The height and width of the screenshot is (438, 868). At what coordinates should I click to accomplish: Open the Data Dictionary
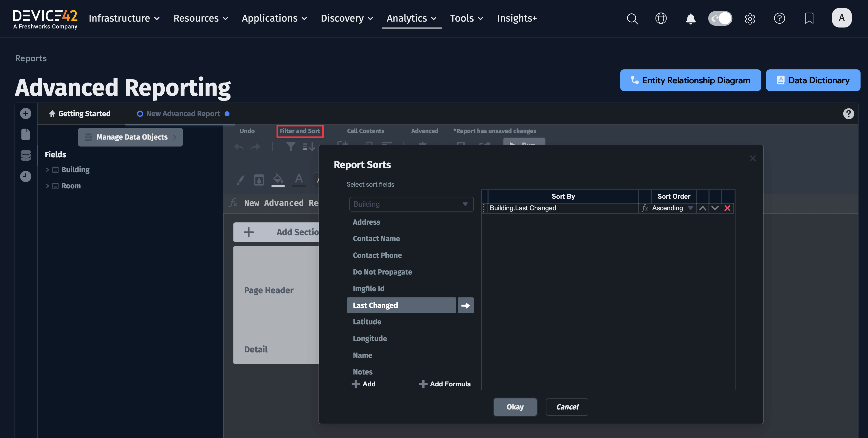pyautogui.click(x=813, y=80)
